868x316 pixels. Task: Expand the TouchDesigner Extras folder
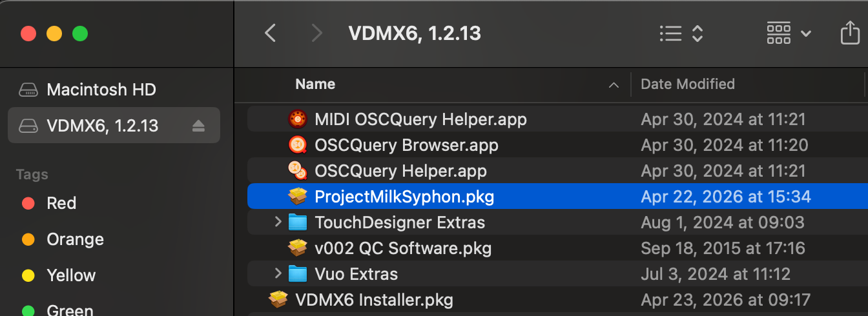click(278, 222)
